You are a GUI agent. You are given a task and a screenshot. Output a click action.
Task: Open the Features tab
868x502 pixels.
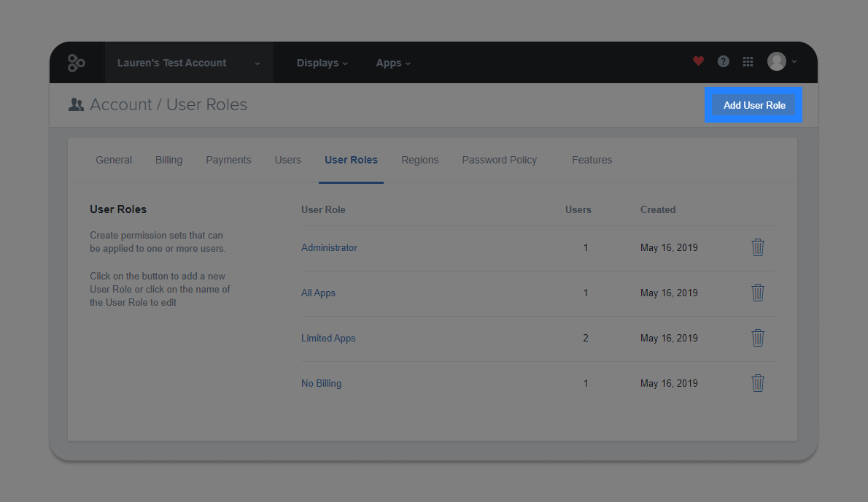[592, 160]
